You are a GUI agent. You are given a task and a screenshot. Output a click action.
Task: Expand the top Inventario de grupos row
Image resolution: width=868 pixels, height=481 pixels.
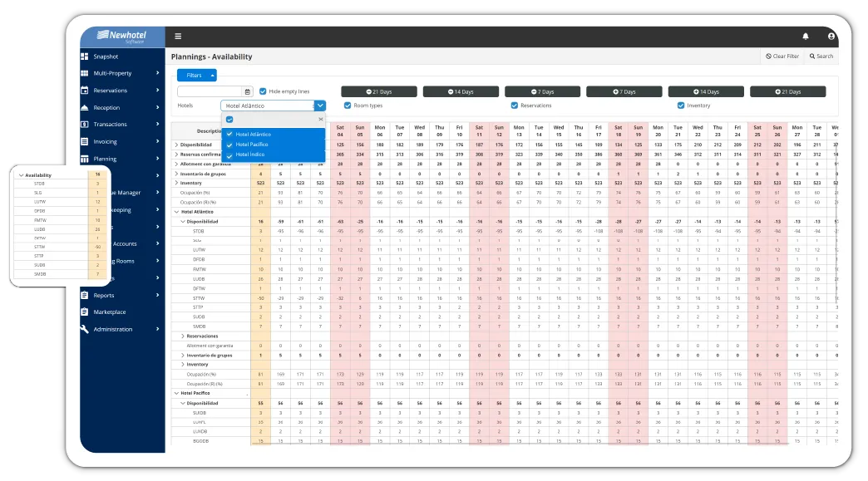pyautogui.click(x=176, y=174)
